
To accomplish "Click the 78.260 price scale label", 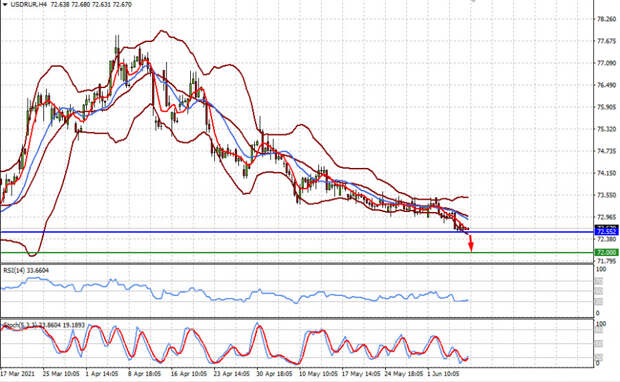I will click(x=606, y=19).
